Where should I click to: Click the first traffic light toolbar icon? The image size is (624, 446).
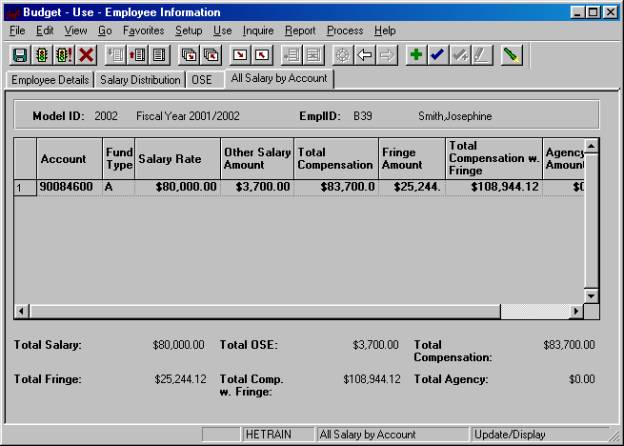click(x=42, y=55)
